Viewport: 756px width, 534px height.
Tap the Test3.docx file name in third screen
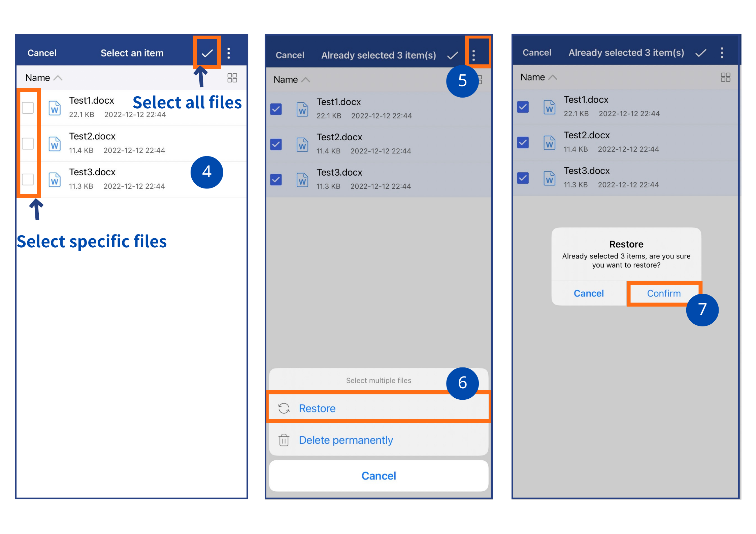pos(587,171)
